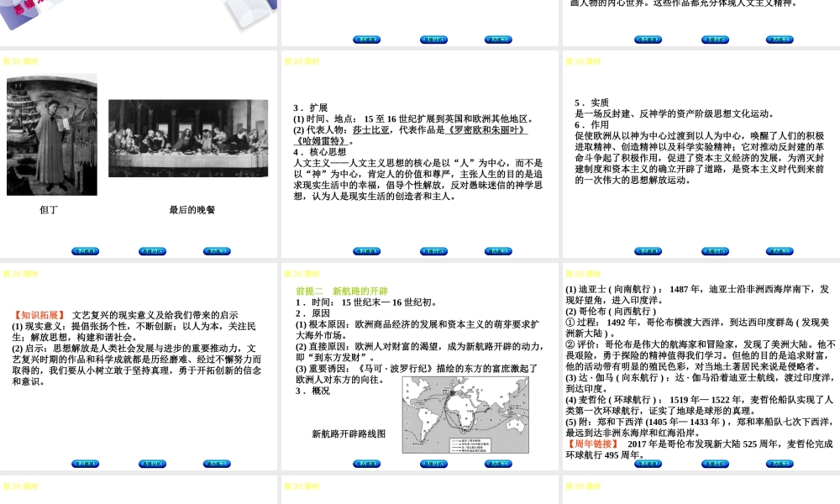
Task: Click left blue button on the 新航路的开辟 slide
Action: 366,464
